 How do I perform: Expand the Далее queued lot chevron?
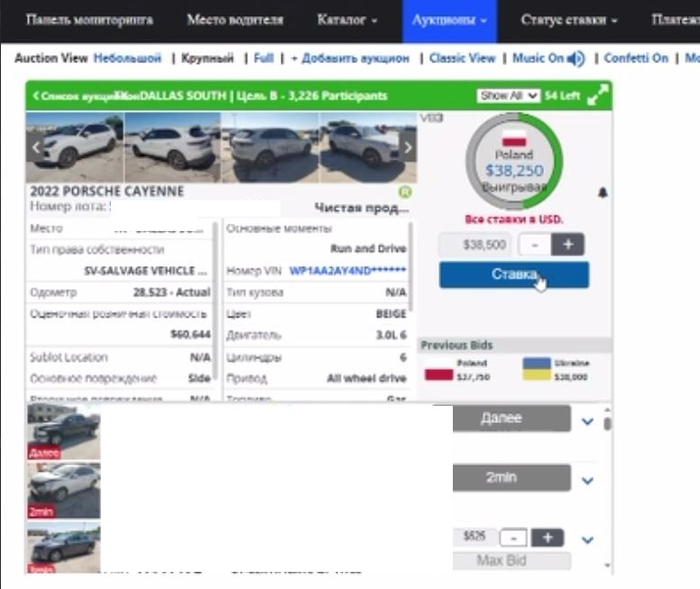point(588,421)
